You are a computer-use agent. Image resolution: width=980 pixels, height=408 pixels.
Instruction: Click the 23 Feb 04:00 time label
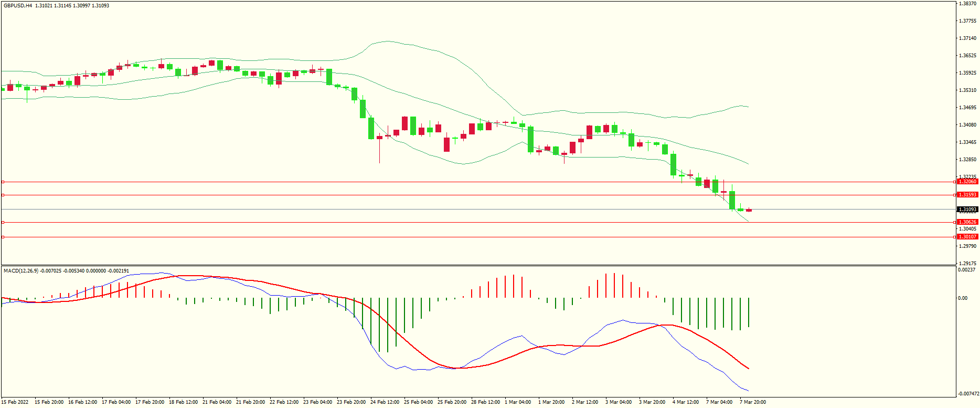[x=317, y=402]
